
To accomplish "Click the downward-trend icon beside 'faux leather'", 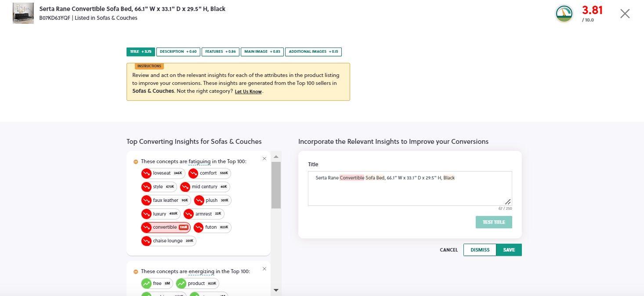I will click(146, 201).
